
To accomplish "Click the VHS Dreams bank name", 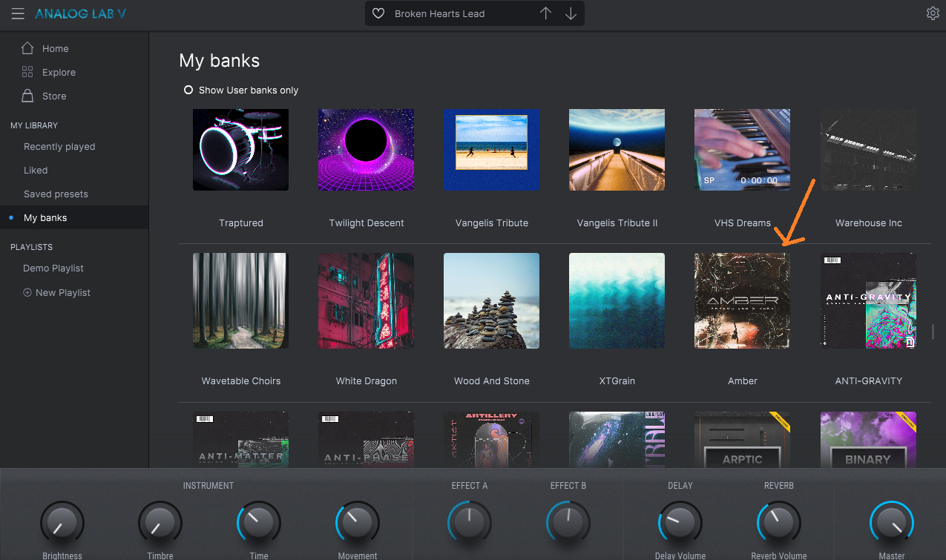I will (x=743, y=223).
